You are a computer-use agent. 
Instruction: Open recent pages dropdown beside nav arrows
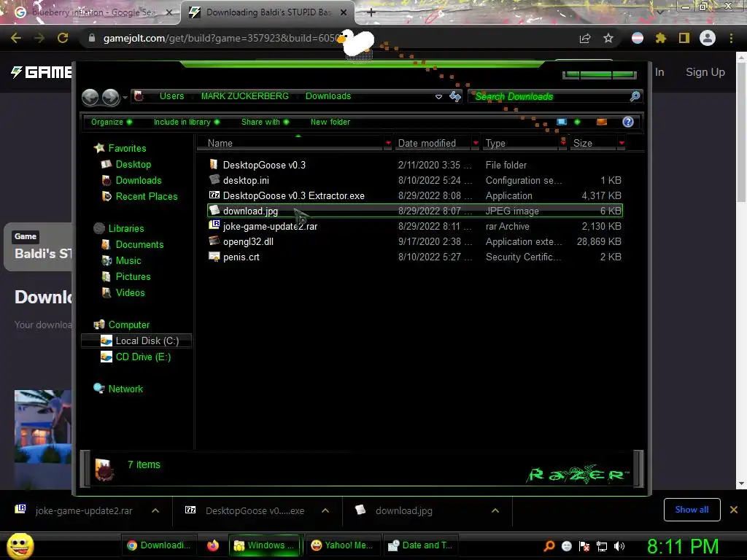pyautogui.click(x=125, y=98)
